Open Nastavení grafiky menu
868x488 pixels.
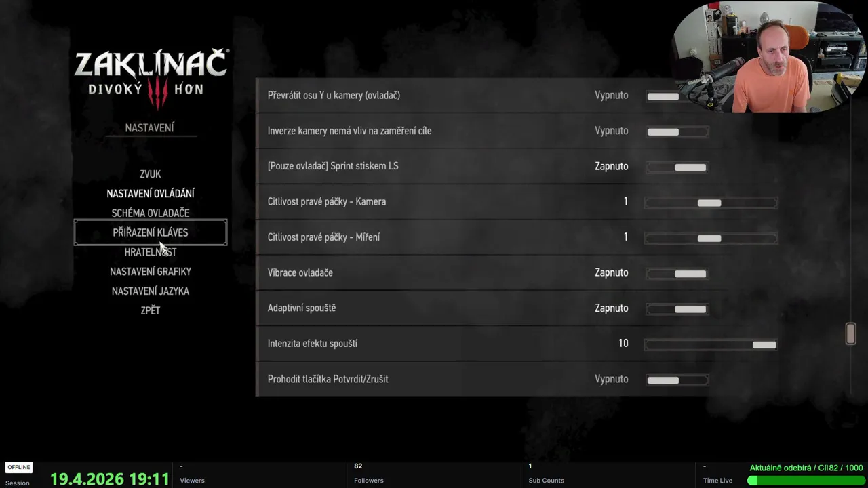151,272
